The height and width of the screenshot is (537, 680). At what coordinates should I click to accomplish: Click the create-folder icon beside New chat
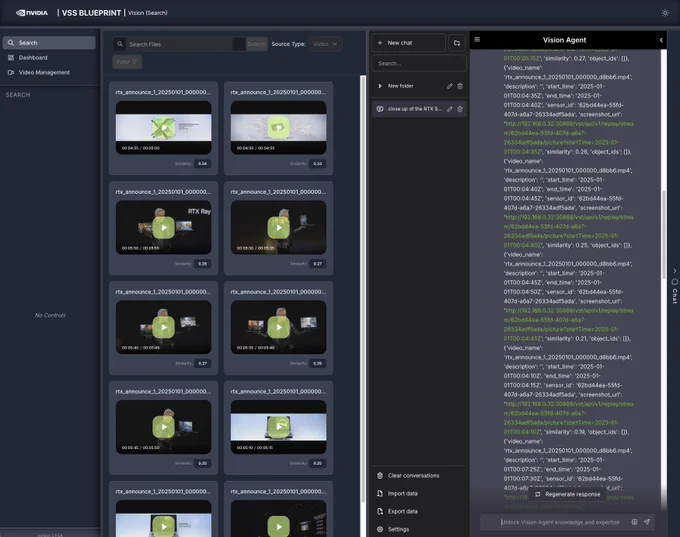click(457, 43)
